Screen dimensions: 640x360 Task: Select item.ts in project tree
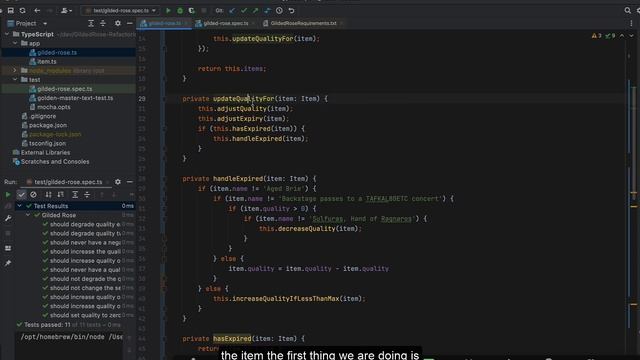[47, 62]
